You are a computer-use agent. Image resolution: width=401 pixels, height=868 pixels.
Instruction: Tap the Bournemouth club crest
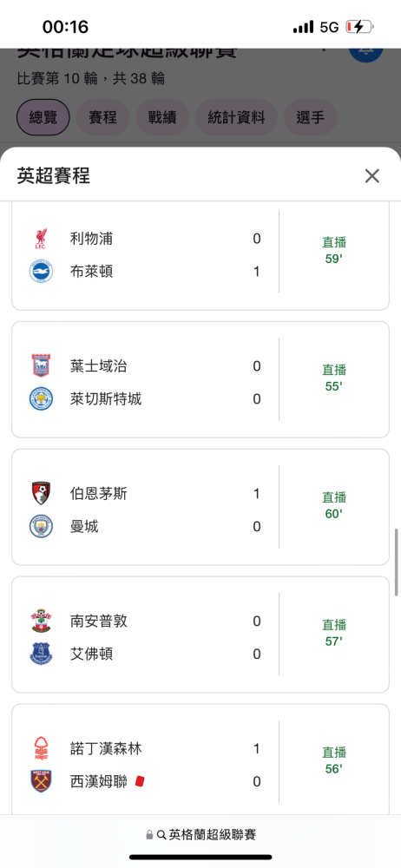tap(41, 493)
